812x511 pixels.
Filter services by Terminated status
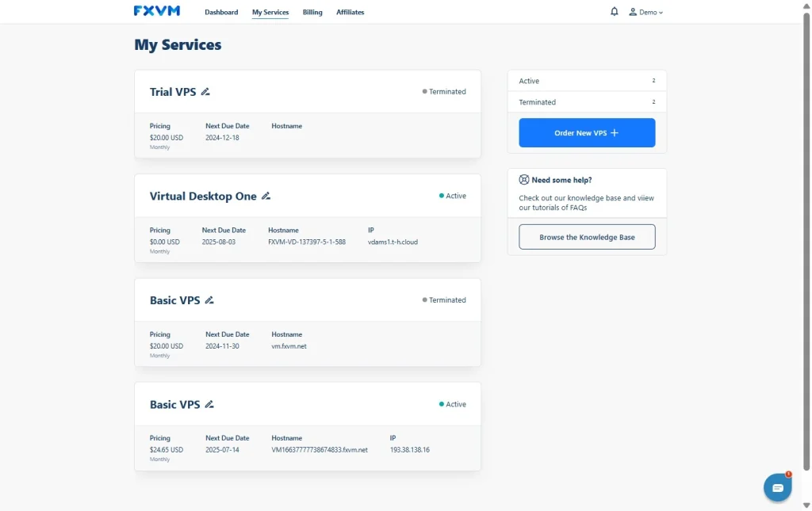587,102
